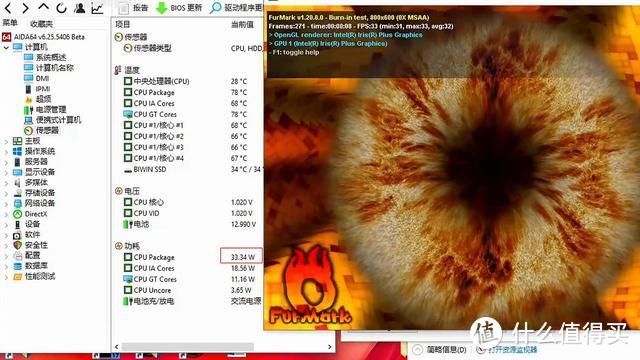Click the 电池充/放电 battery icon
Viewport: 640px width, 360px height.
click(128, 301)
